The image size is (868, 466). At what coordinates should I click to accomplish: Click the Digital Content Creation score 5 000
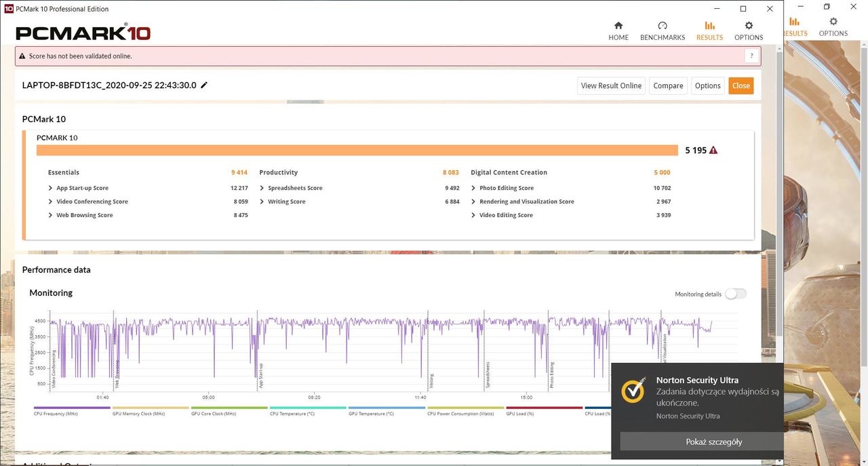point(662,172)
